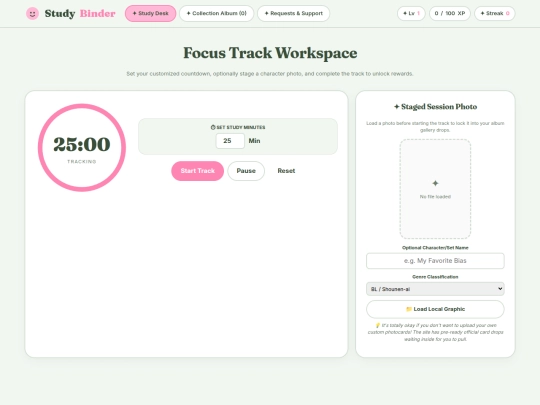Reset the study timer
540x405 pixels.
click(x=286, y=171)
